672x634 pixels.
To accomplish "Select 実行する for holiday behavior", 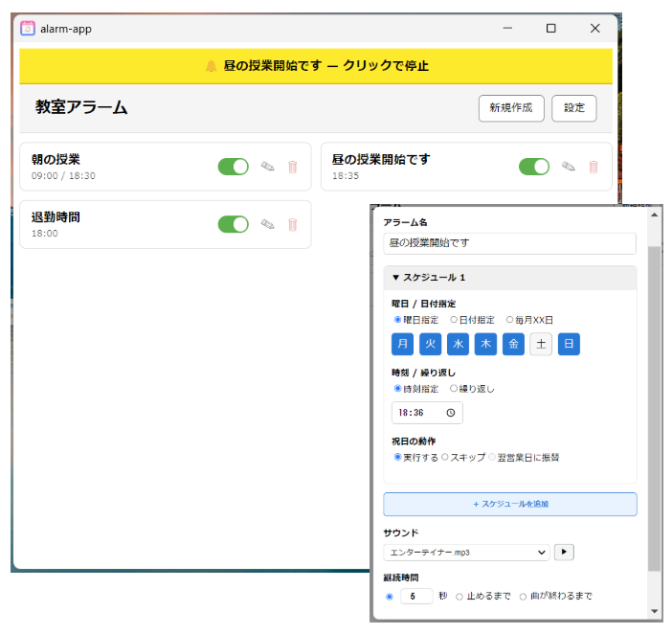I will [397, 457].
